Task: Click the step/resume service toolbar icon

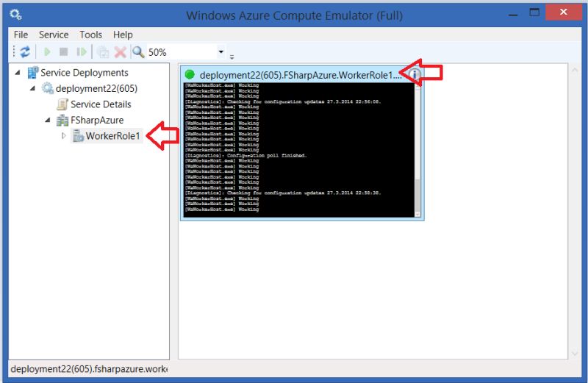Action: (x=82, y=51)
